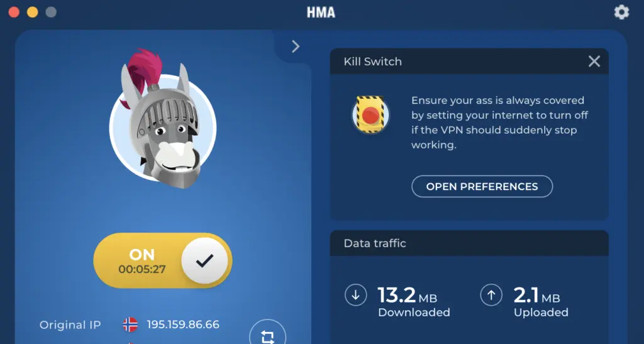Screen dimensions: 644x344
Task: Click the IP refresh arrows icon
Action: pyautogui.click(x=267, y=335)
